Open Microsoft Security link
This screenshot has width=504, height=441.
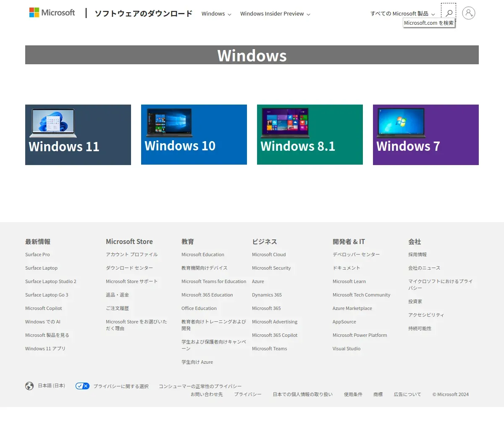(271, 268)
